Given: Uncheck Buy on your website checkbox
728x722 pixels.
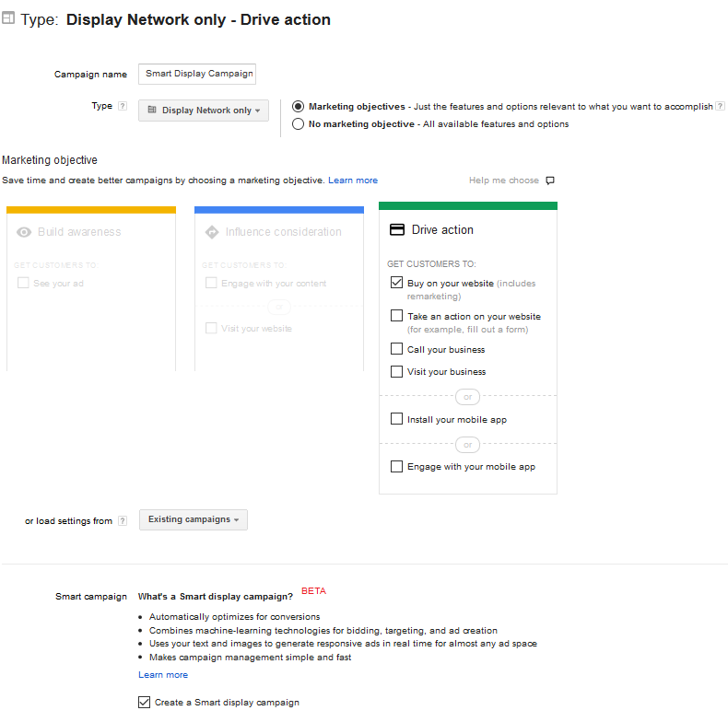Looking at the screenshot, I should pyautogui.click(x=396, y=283).
